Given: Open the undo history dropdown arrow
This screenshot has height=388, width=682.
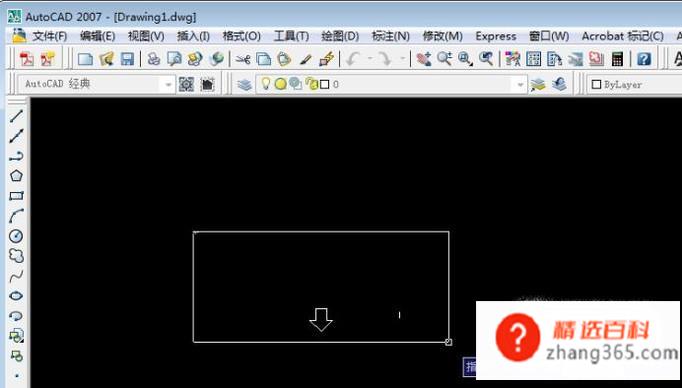Looking at the screenshot, I should point(370,59).
